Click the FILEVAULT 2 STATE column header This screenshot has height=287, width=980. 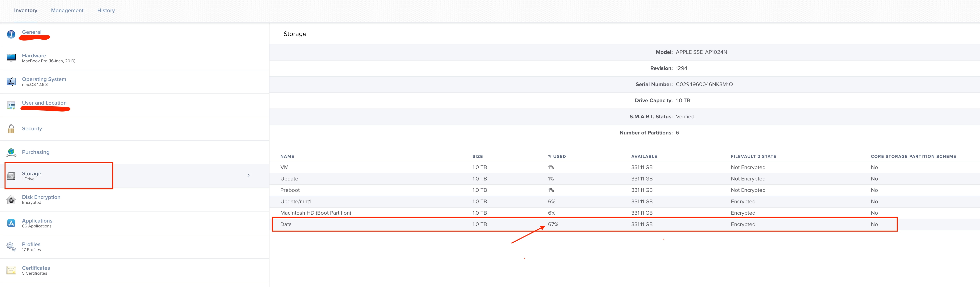[x=753, y=156]
